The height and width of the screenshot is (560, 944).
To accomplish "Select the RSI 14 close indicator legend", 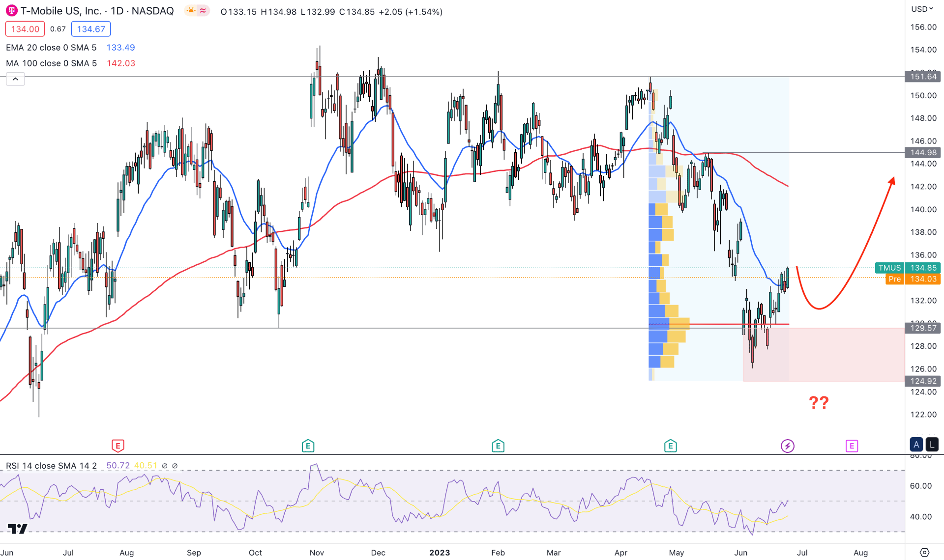I will [51, 466].
